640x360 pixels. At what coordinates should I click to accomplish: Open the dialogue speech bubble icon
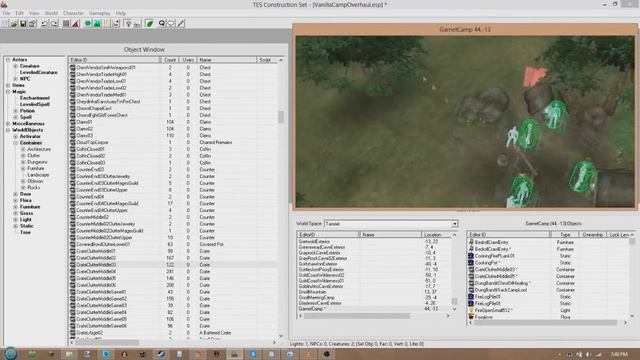[x=171, y=24]
